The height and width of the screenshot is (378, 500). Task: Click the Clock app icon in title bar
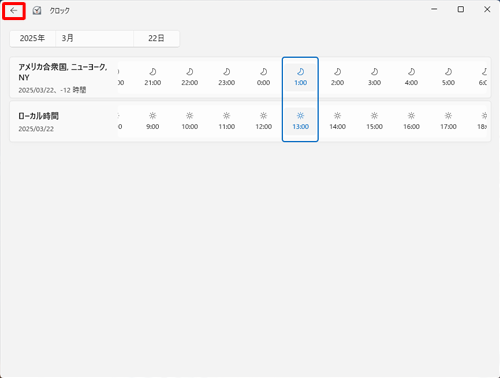37,11
